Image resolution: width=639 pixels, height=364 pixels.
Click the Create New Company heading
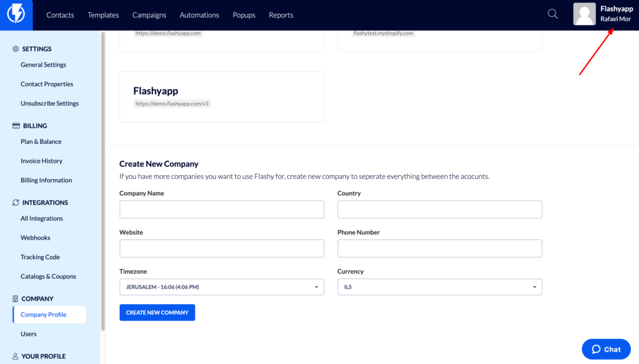pyautogui.click(x=159, y=164)
